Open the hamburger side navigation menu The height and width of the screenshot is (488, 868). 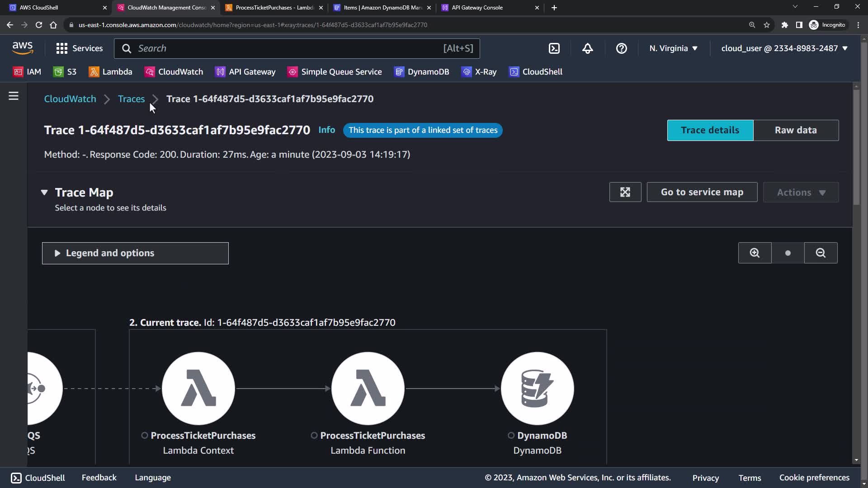tap(14, 96)
